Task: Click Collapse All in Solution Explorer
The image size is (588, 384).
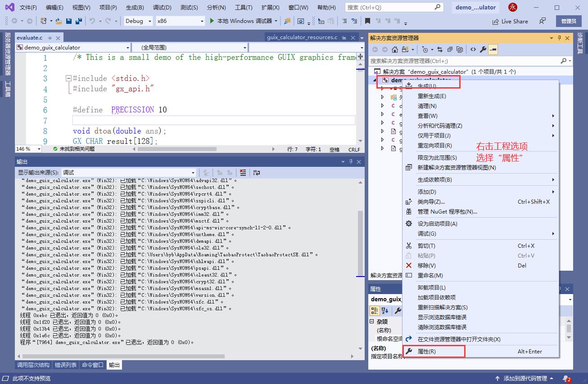Action: (450, 49)
